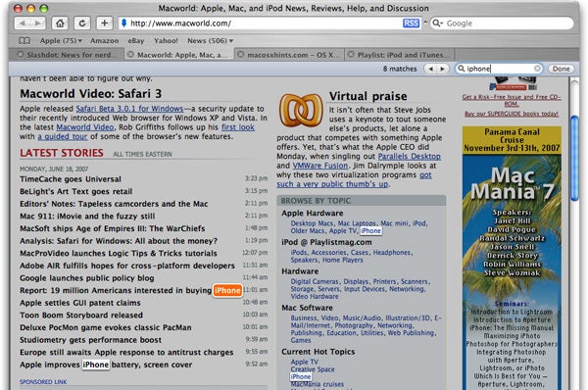588x390 pixels.
Task: Jump to the previous find match
Action: point(430,69)
